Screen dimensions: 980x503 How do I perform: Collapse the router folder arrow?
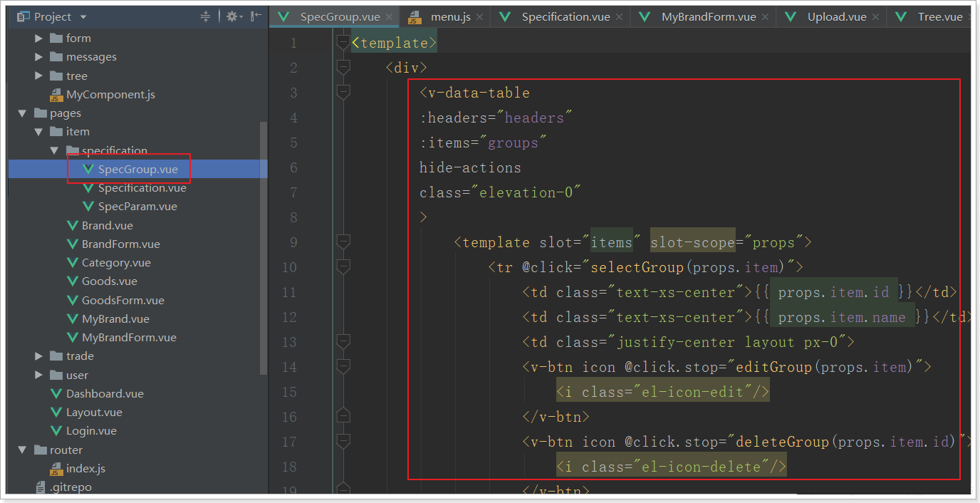(x=23, y=450)
